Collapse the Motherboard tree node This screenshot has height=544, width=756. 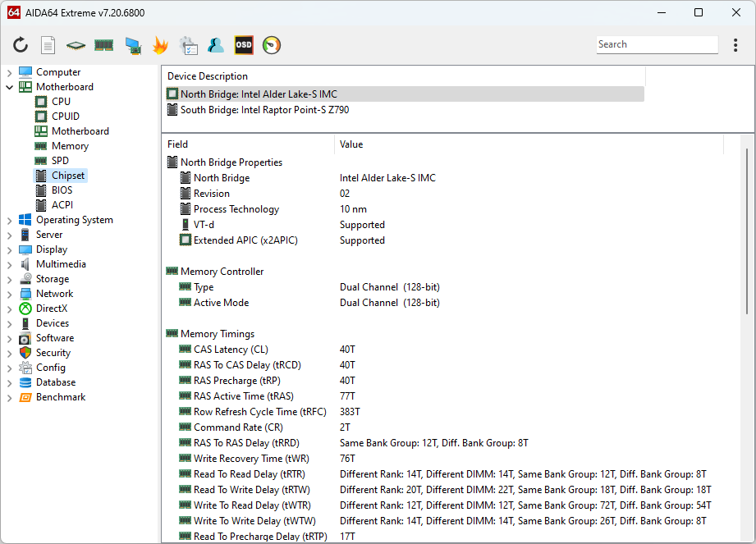coord(9,87)
